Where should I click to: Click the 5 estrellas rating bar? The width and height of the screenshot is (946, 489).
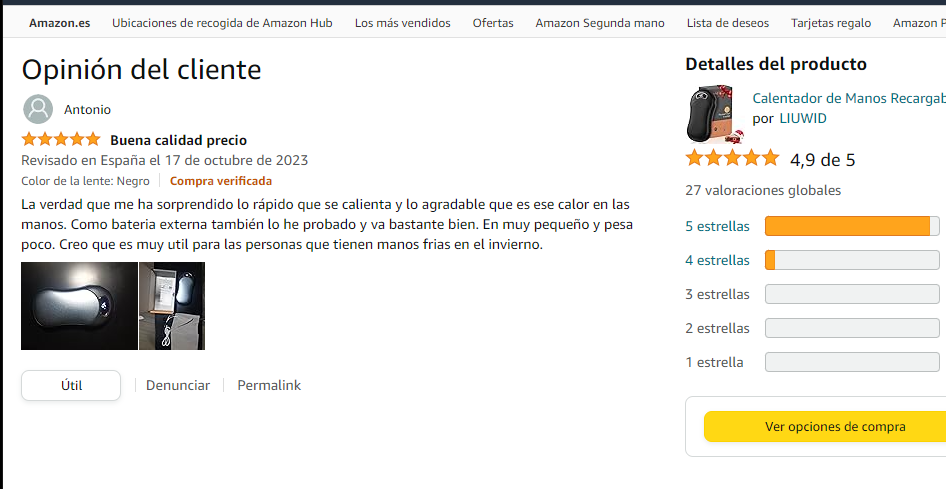click(852, 226)
